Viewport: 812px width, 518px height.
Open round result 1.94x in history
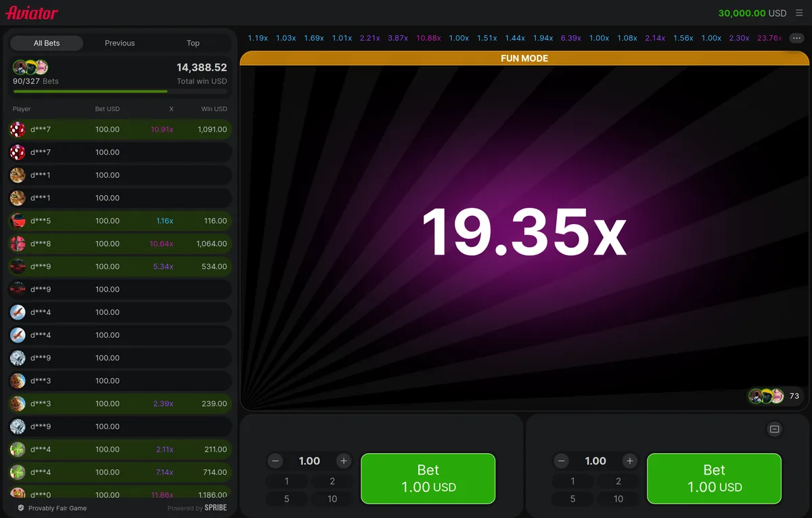pos(543,39)
